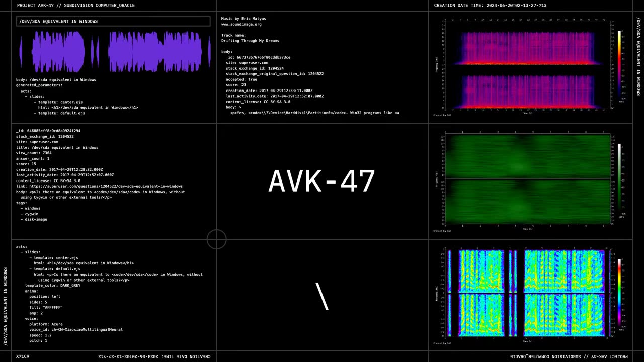Click the 'accepted: true' field

(242, 79)
